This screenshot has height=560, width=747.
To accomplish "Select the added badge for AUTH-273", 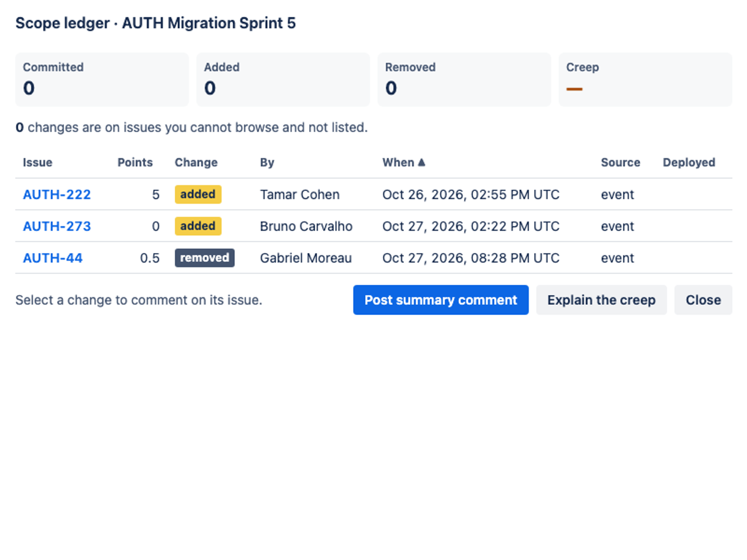I will pyautogui.click(x=198, y=226).
